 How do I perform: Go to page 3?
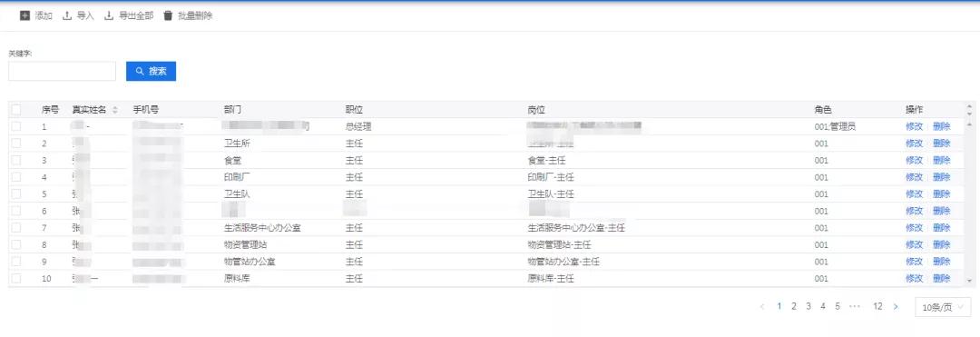[808, 306]
